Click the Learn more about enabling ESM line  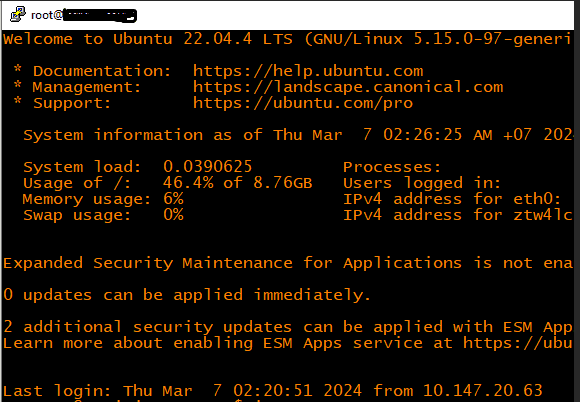287,343
